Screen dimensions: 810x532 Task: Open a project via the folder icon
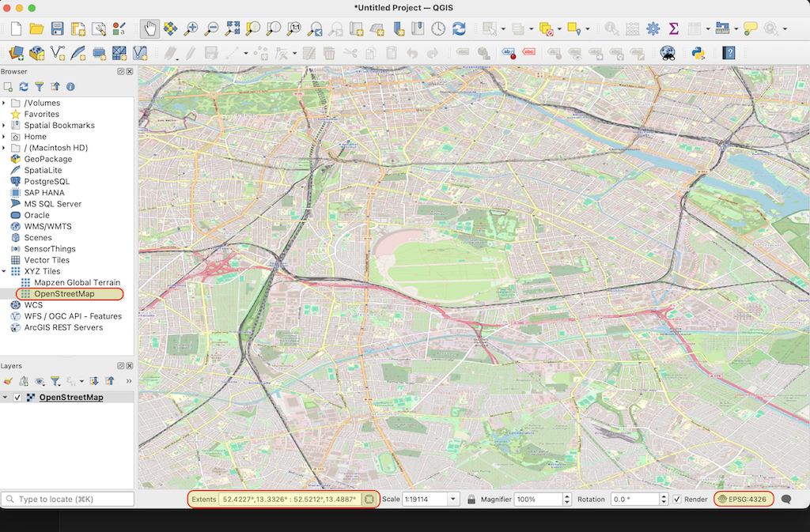[36, 28]
